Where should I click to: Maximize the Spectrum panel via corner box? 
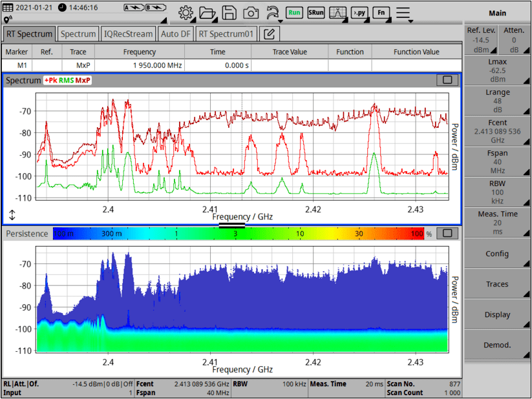(x=447, y=80)
